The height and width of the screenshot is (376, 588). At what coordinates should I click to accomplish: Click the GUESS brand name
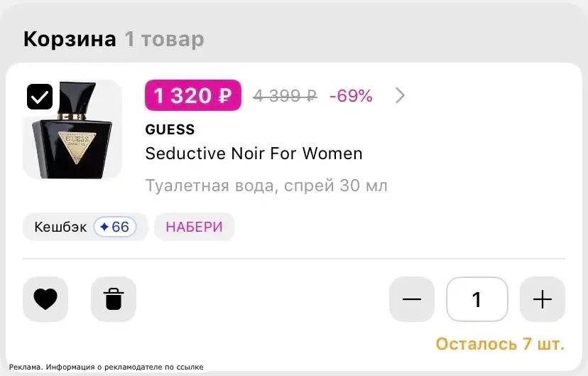[x=170, y=129]
